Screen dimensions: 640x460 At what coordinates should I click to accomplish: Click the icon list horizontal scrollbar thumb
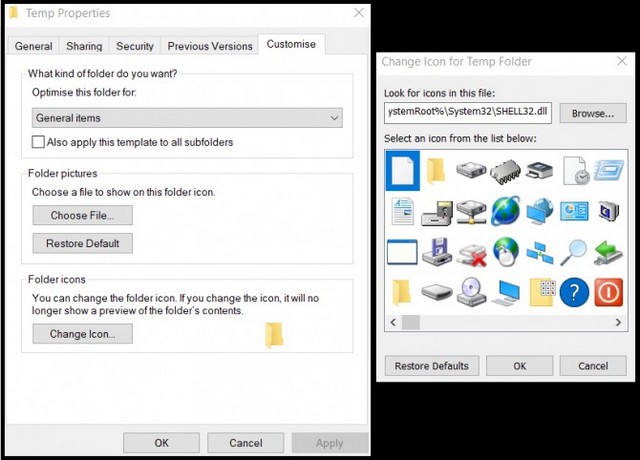coord(411,322)
